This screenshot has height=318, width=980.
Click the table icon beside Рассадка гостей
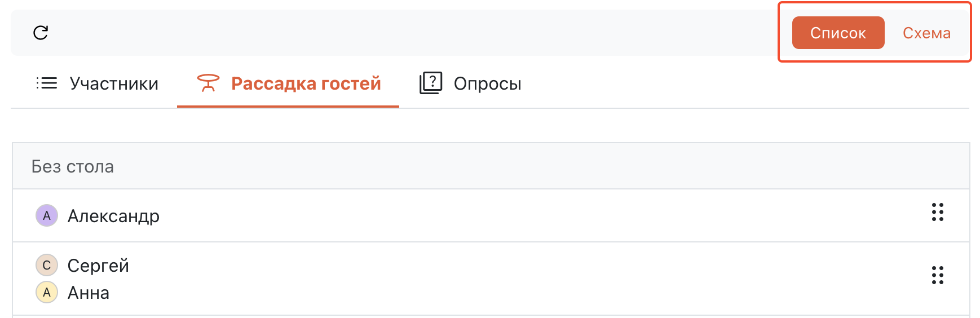pos(208,83)
